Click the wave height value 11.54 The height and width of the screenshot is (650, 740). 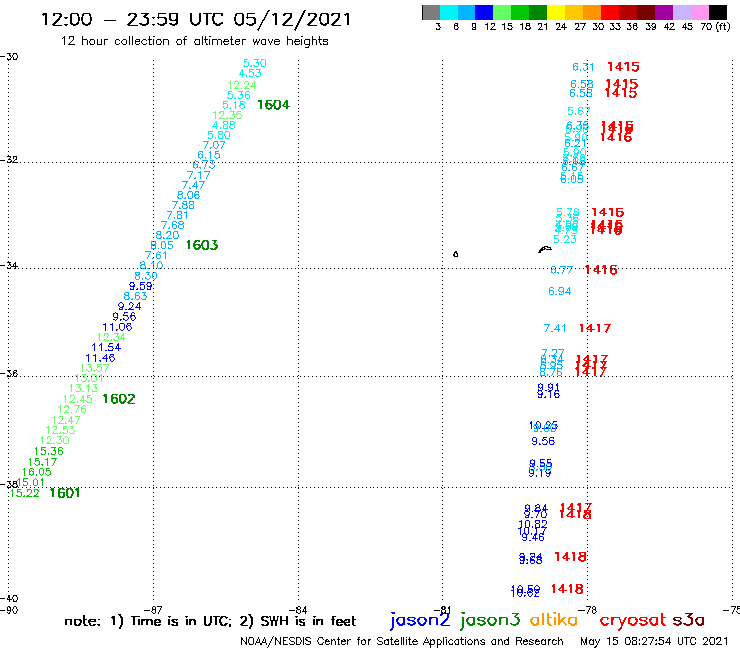coord(106,347)
